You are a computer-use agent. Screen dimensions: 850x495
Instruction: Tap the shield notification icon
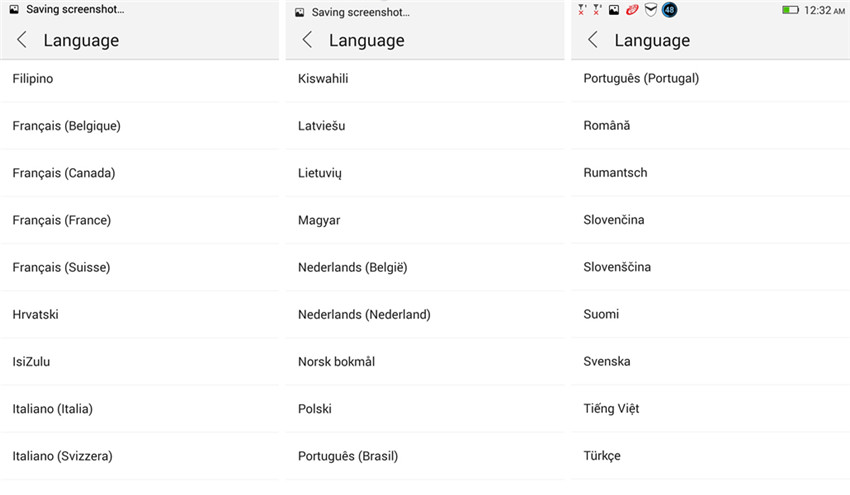(x=650, y=10)
